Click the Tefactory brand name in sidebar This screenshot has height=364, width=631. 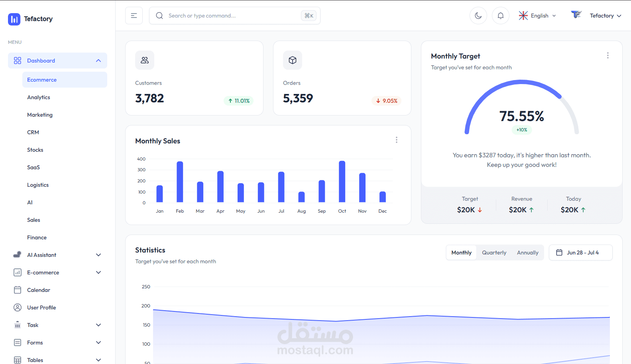[x=38, y=19]
